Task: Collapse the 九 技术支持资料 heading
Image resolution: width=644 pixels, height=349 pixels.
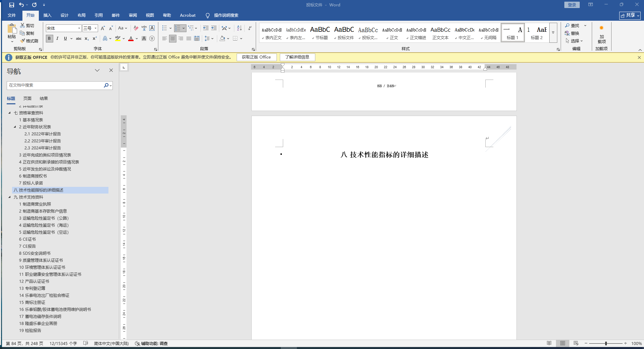Action: (9, 197)
